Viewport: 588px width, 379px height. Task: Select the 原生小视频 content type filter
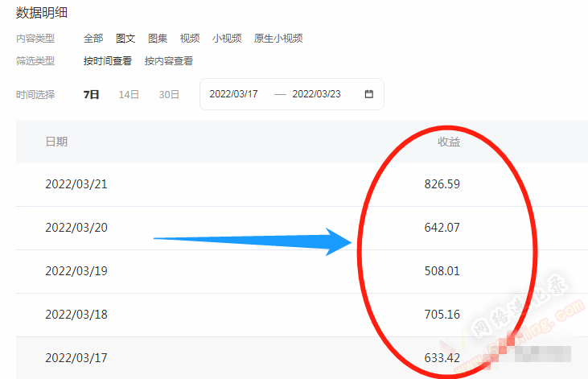point(278,39)
